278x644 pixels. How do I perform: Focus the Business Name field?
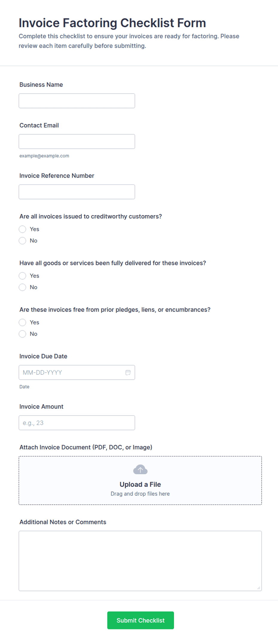point(77,101)
